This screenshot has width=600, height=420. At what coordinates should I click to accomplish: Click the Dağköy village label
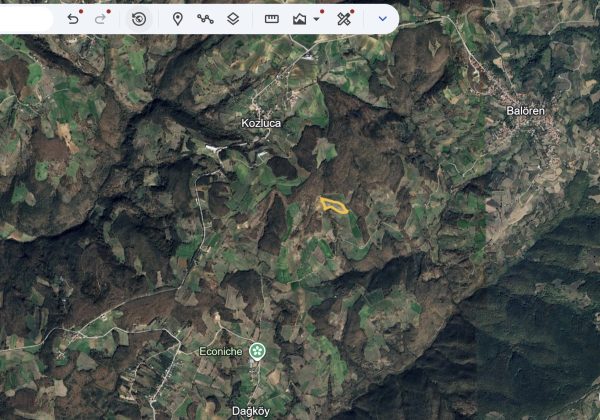251,412
